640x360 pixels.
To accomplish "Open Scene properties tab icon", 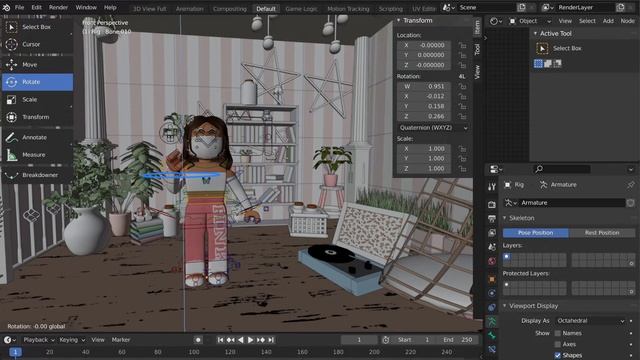I will 492,247.
